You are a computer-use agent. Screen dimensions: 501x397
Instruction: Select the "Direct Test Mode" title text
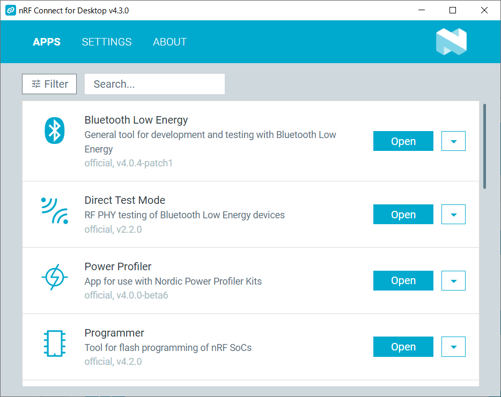(125, 200)
